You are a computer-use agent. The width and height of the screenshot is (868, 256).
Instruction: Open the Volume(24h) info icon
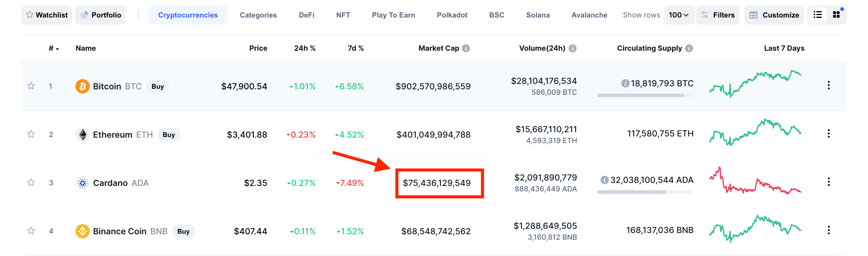click(x=572, y=48)
